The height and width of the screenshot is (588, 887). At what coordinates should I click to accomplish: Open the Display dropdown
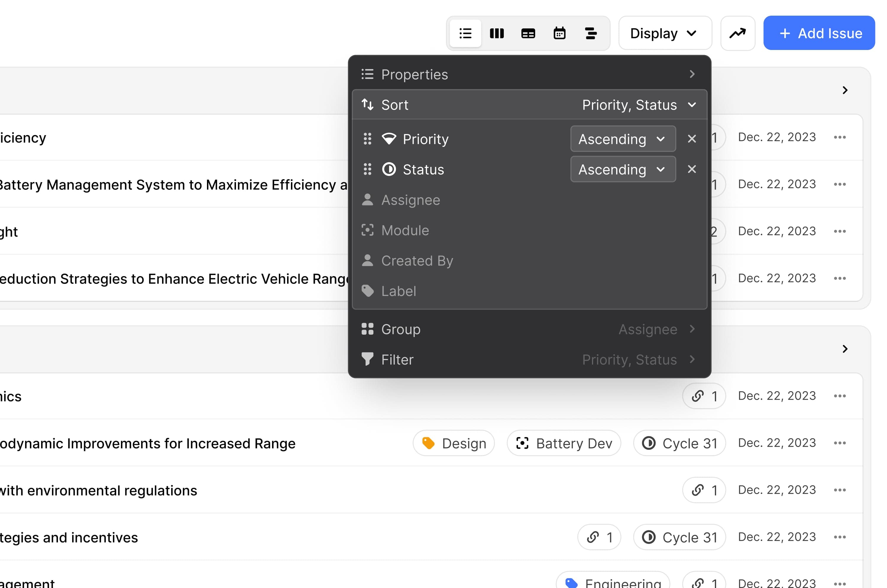pos(665,33)
